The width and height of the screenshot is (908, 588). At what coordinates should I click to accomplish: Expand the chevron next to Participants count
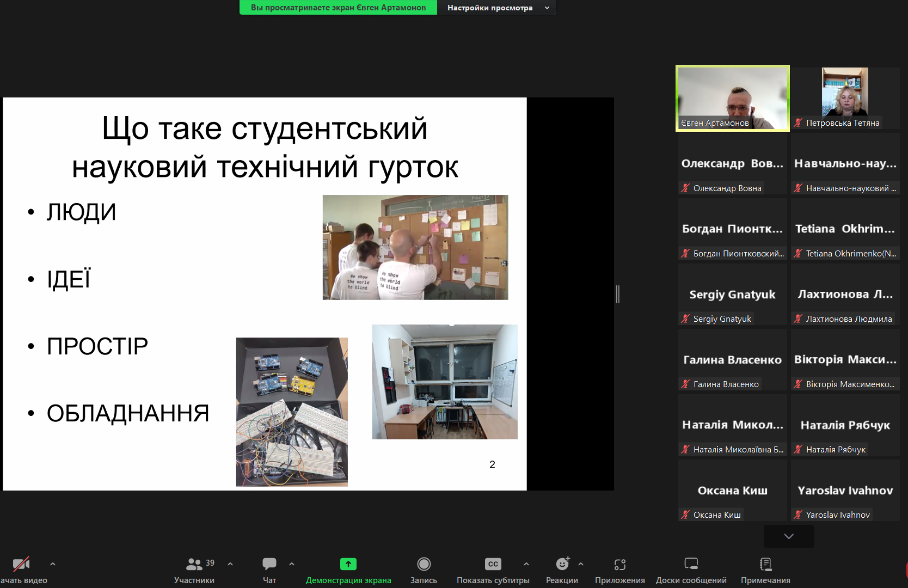coord(230,564)
